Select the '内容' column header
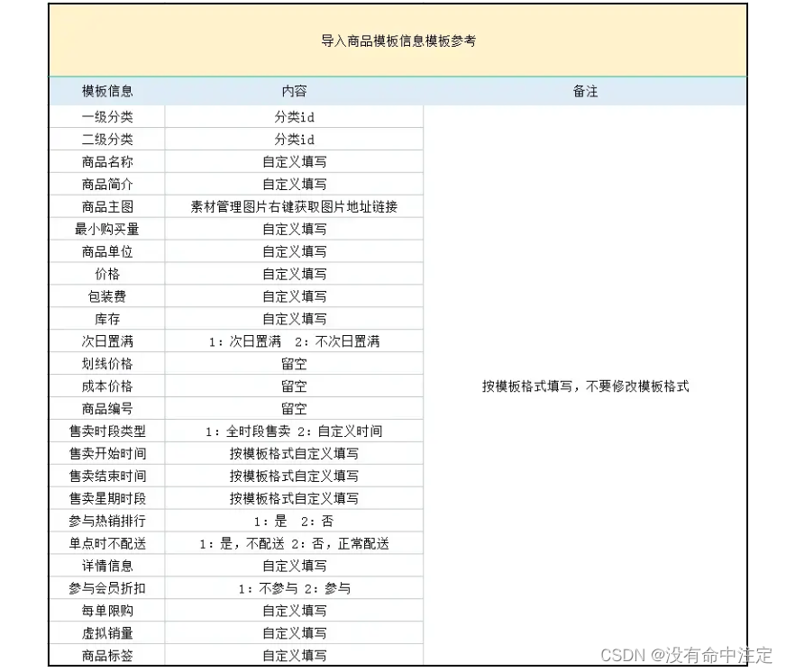This screenshot has width=786, height=672. [x=294, y=91]
